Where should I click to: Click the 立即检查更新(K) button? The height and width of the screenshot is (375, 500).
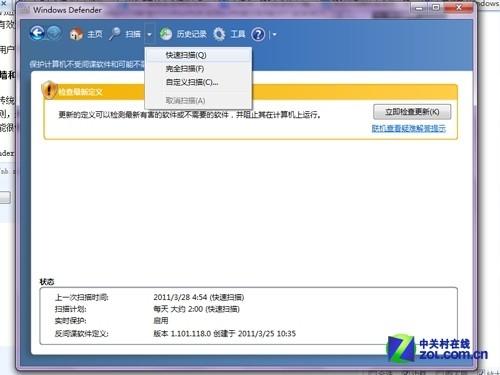click(412, 112)
